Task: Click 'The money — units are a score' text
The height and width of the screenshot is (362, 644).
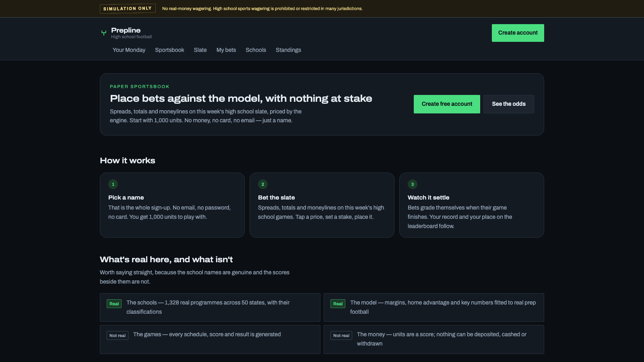Action: click(x=442, y=339)
